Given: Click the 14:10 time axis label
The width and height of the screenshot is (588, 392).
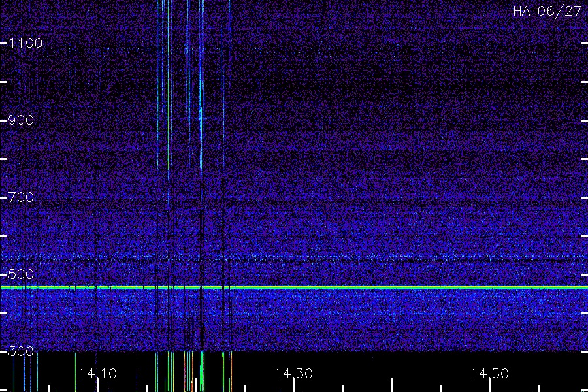Looking at the screenshot, I should point(97,374).
